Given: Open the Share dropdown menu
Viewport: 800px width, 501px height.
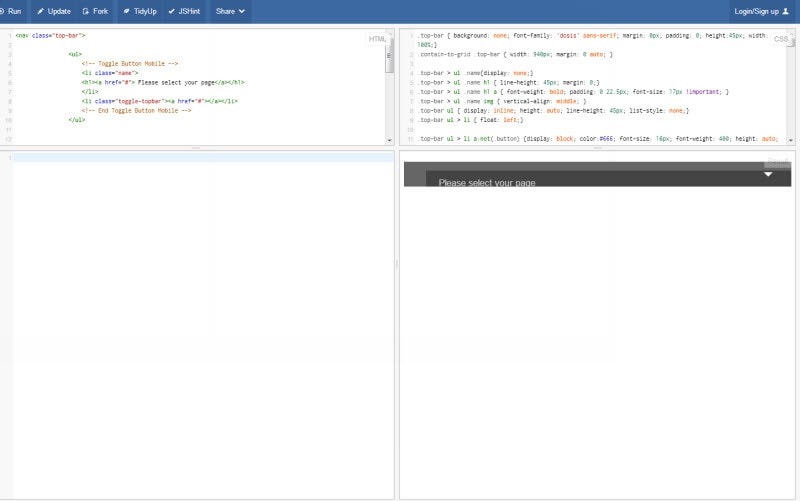Looking at the screenshot, I should pyautogui.click(x=231, y=11).
